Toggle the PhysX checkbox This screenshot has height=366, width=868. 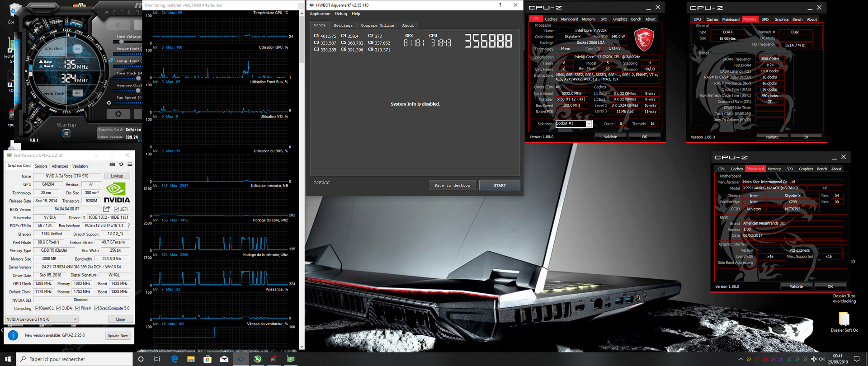(x=78, y=308)
